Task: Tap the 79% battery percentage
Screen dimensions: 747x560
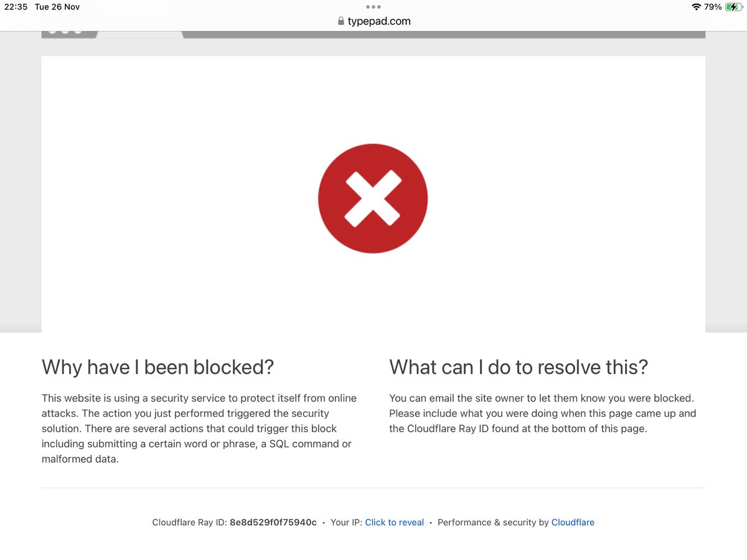Action: pos(713,7)
